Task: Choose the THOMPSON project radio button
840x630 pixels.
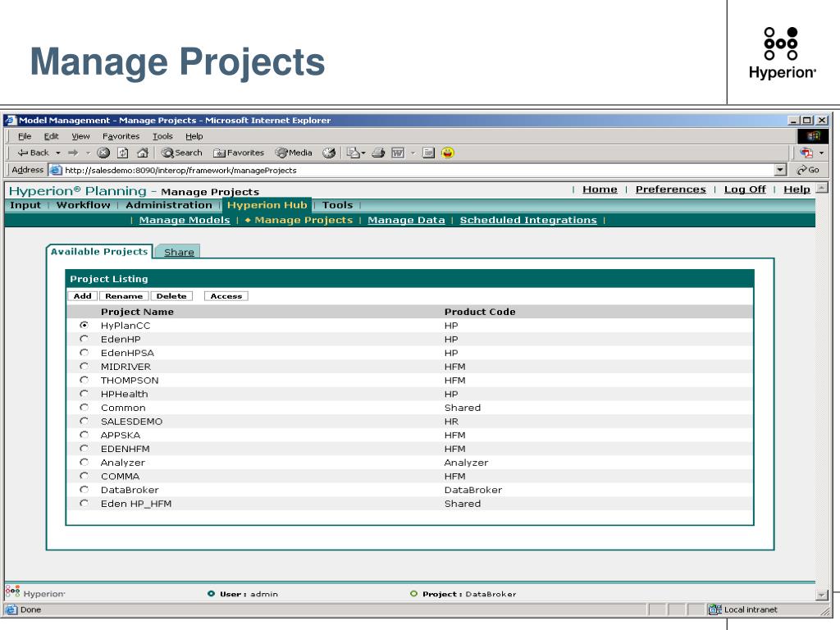Action: point(84,380)
